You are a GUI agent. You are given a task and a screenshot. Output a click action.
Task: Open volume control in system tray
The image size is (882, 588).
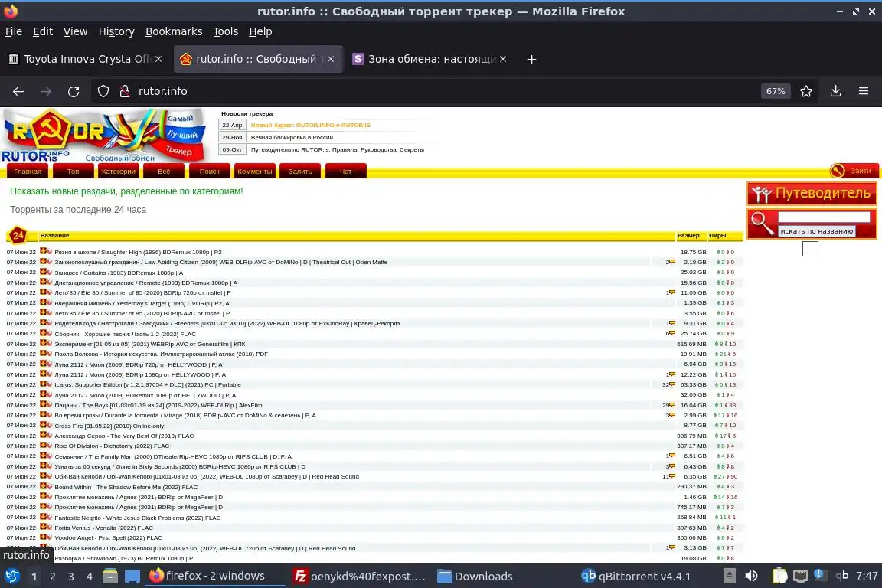(751, 576)
